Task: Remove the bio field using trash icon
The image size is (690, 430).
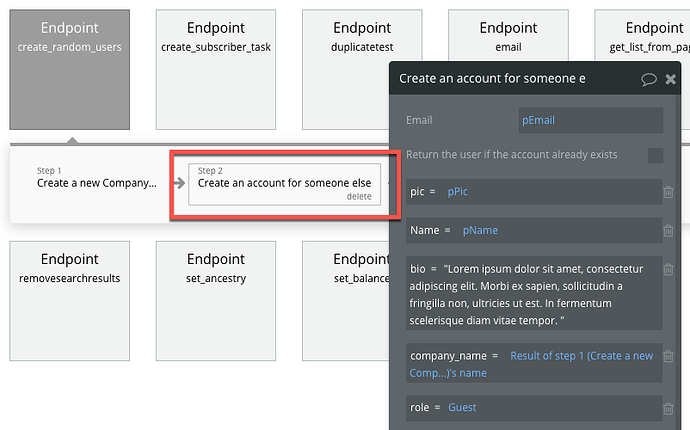Action: 668,269
